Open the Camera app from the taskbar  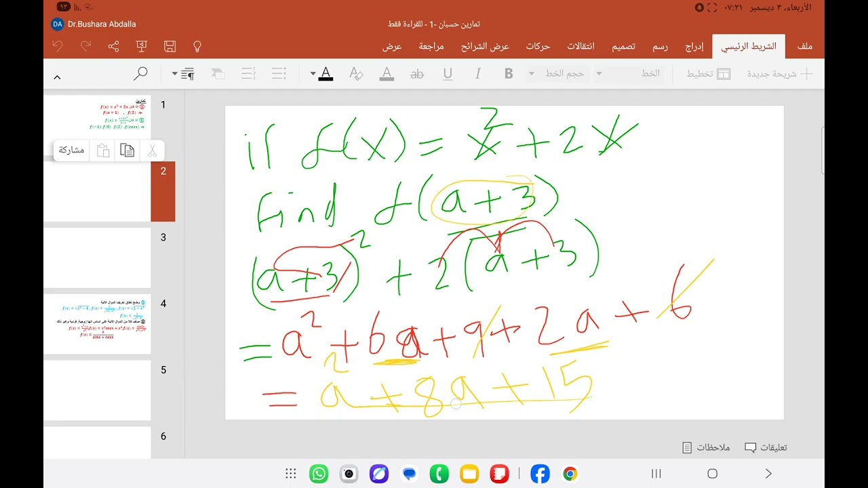tap(349, 474)
